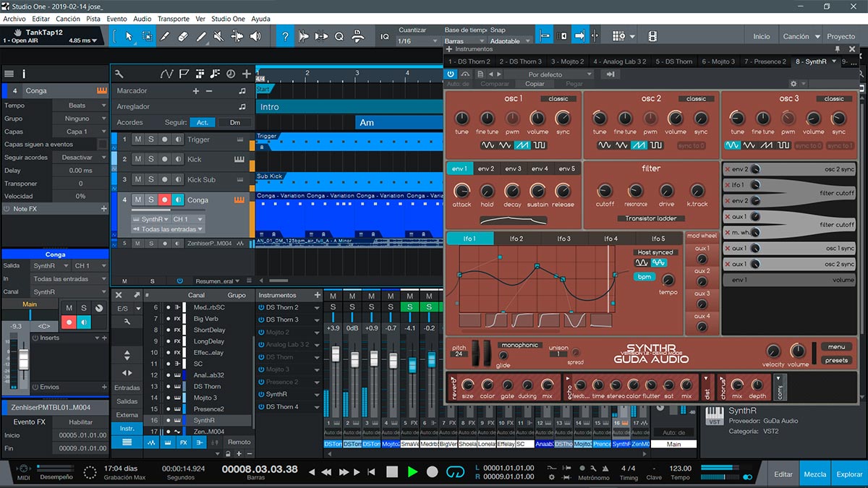Open the Archivo menu

[14, 18]
